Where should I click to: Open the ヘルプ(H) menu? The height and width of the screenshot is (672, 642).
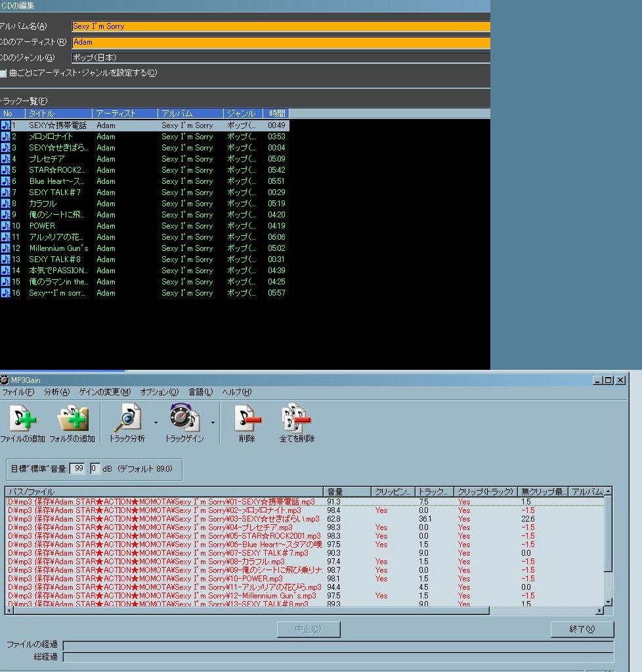tap(236, 392)
